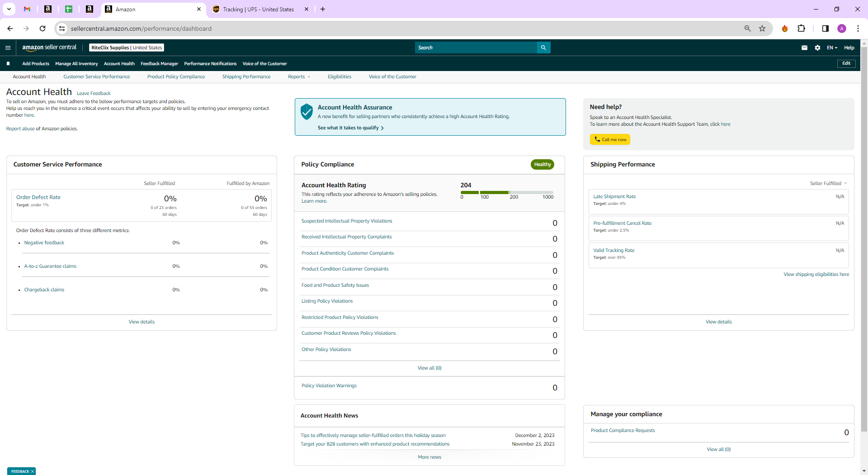Open the settings gear icon
Image resolution: width=868 pixels, height=475 pixels.
(x=817, y=47)
